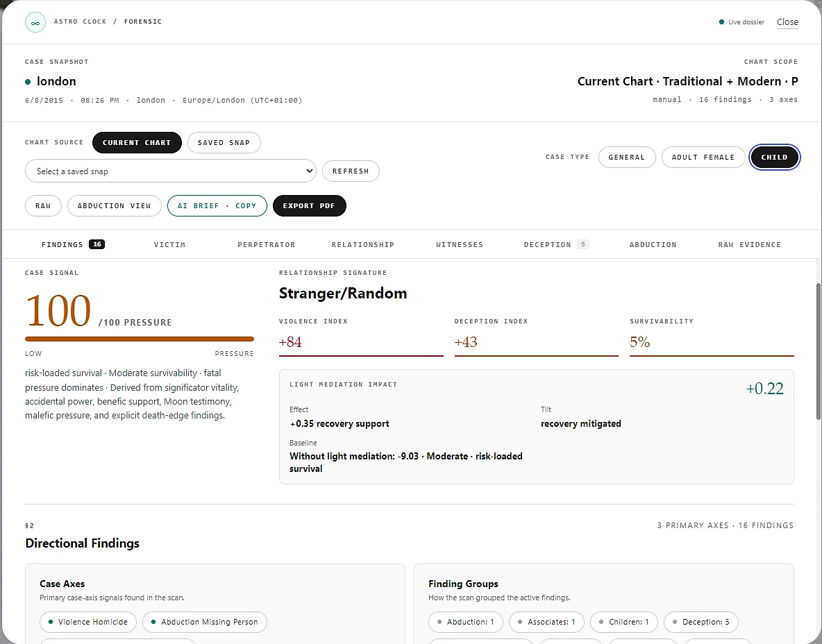
Task: Switch to the Abduction tab
Action: [653, 245]
